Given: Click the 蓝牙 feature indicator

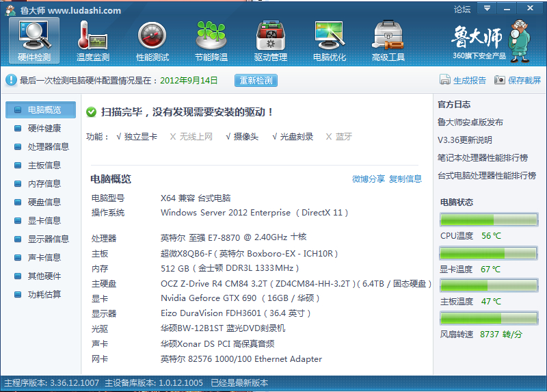Looking at the screenshot, I should pos(339,137).
